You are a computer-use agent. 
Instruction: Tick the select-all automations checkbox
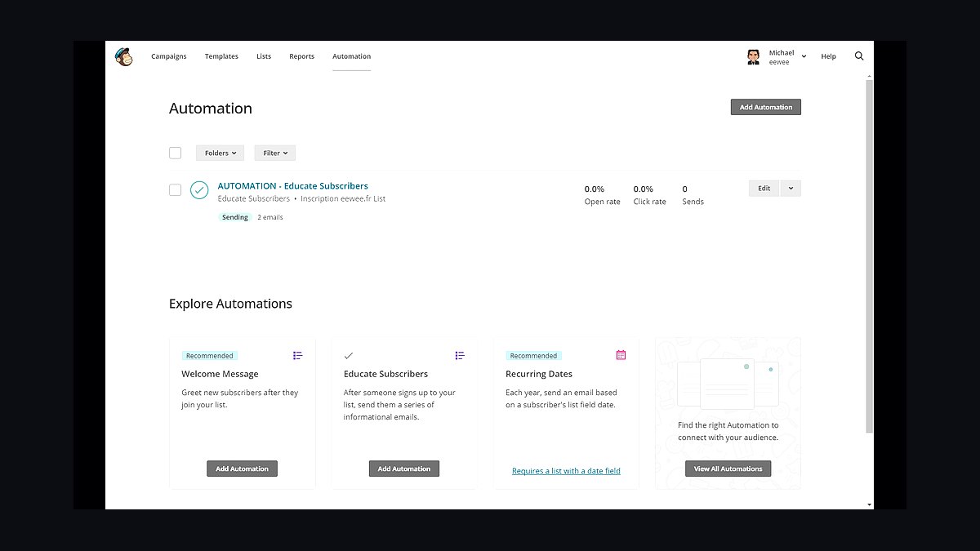[x=175, y=153]
